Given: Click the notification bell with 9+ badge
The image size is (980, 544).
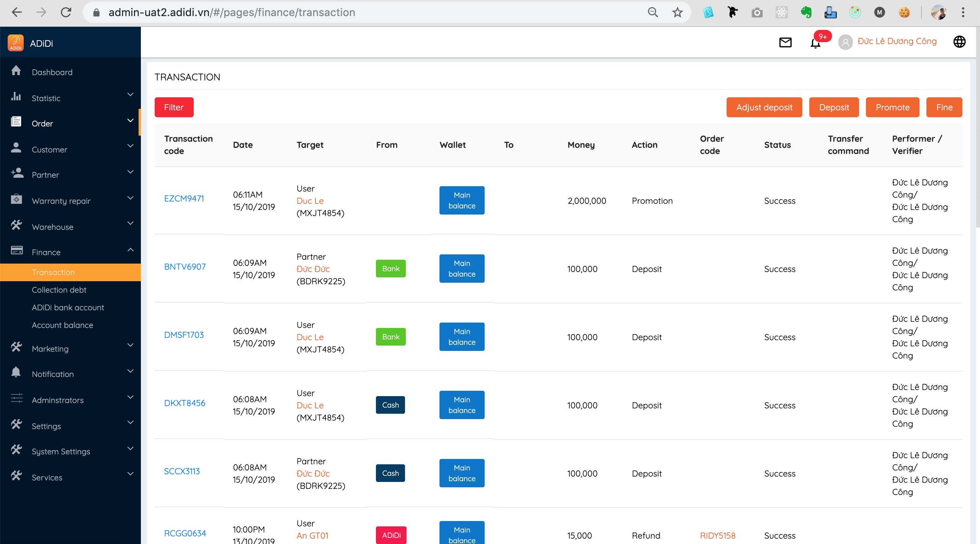Looking at the screenshot, I should coord(816,43).
